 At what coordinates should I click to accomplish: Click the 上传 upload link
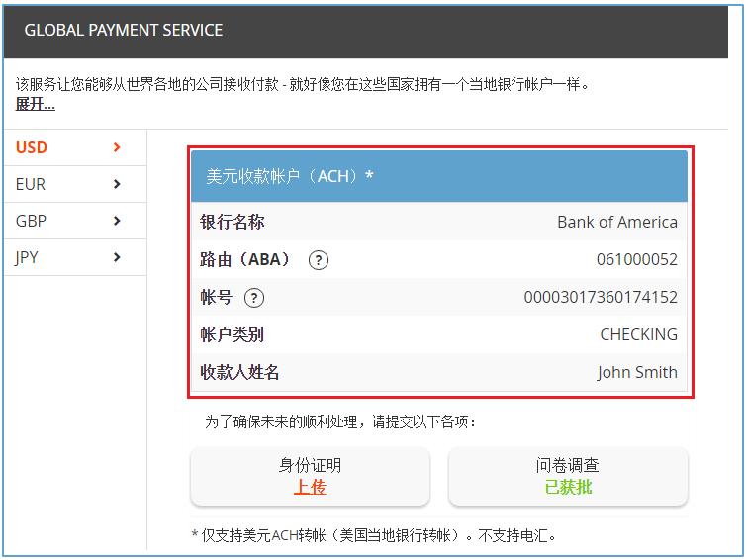(x=310, y=487)
